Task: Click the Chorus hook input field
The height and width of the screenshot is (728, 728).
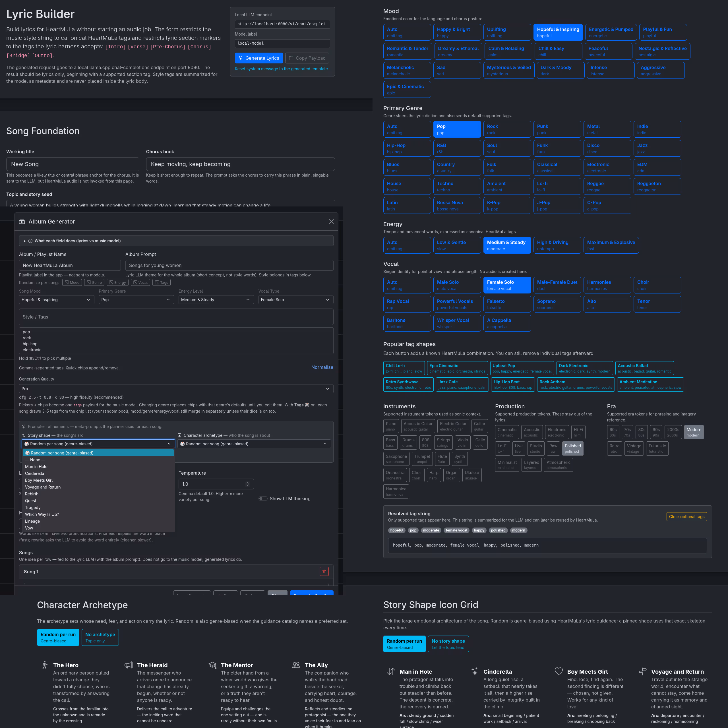Action: [240, 164]
